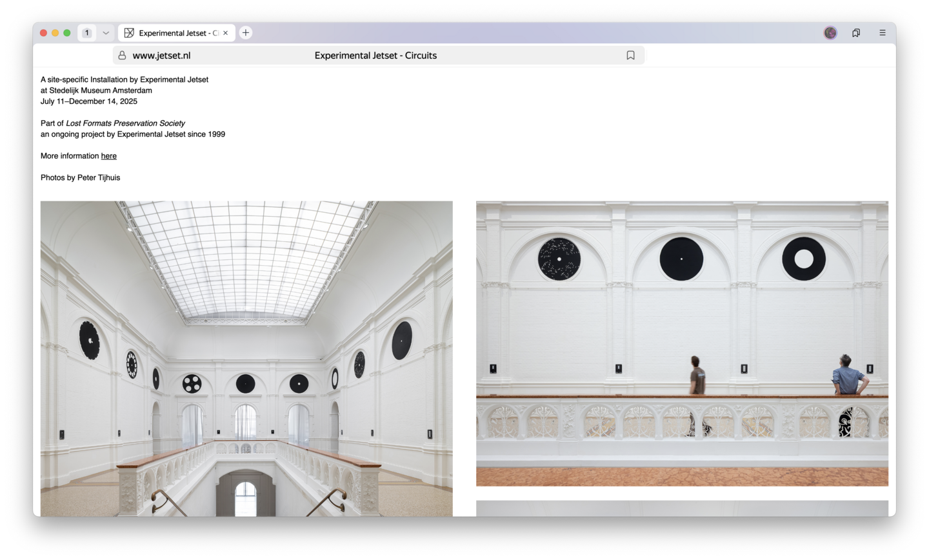Expand the tab list chevron dropdown
Screen dimensions: 929x560
pos(106,33)
